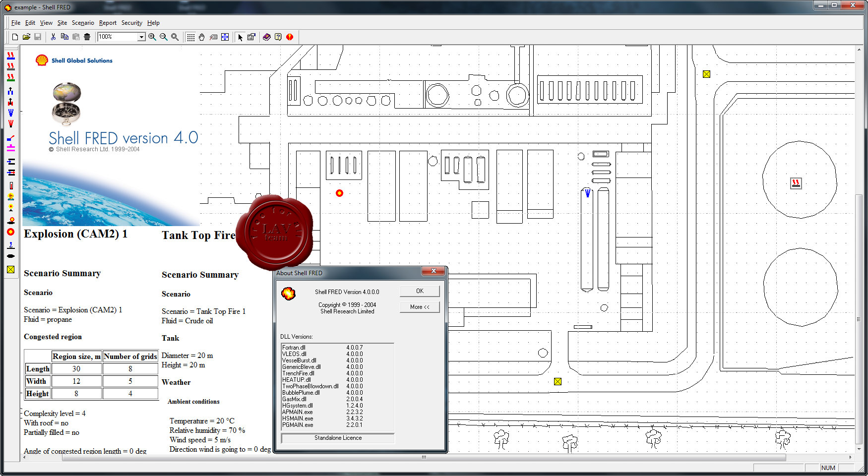Open the purple help book icon
The height and width of the screenshot is (476, 868).
[x=267, y=37]
